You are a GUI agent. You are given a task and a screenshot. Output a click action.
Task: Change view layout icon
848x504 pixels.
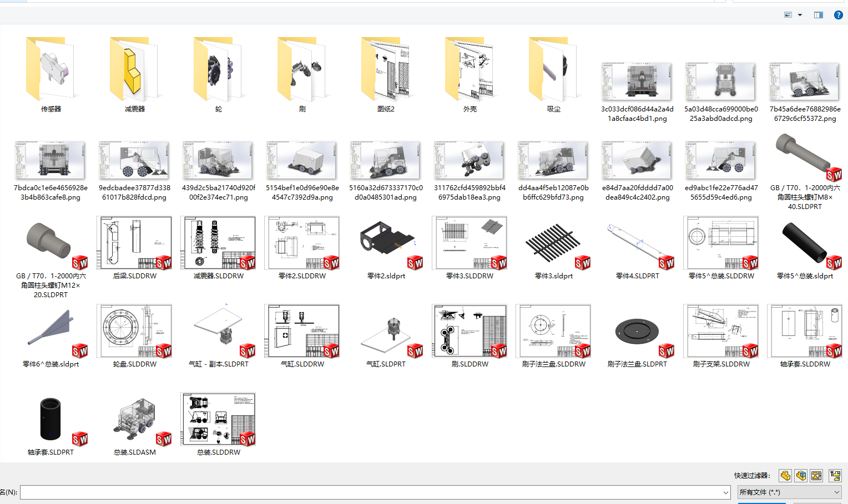tap(788, 15)
